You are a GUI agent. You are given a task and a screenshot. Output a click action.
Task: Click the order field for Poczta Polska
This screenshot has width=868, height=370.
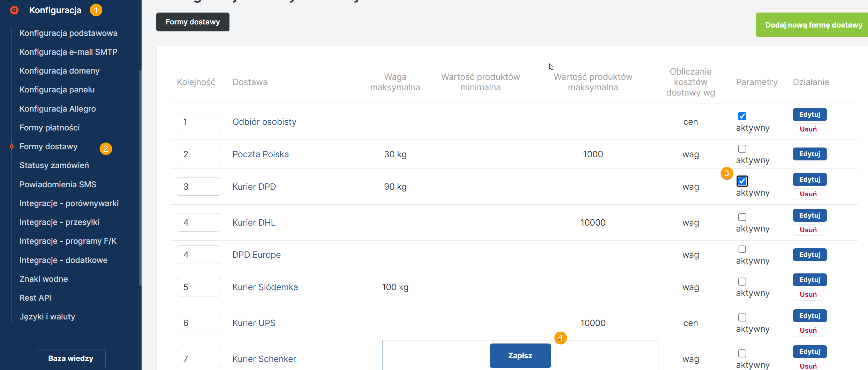pyautogui.click(x=198, y=154)
